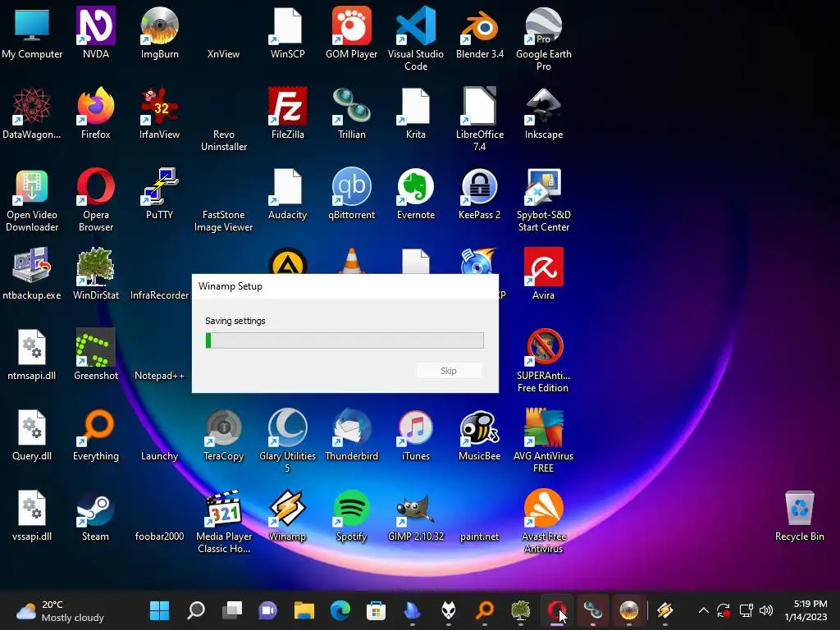
Task: Select the SUPERAntiSpyware Free Edition icon
Action: (543, 347)
